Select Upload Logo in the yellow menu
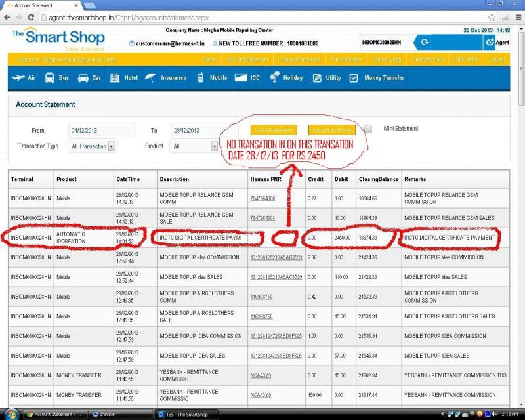 pos(387,60)
